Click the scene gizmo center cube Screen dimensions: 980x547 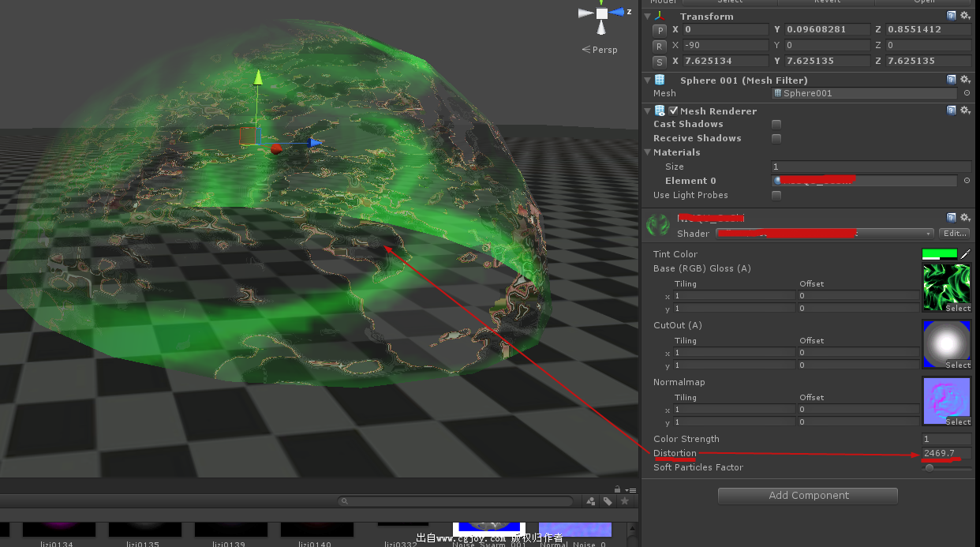point(602,13)
